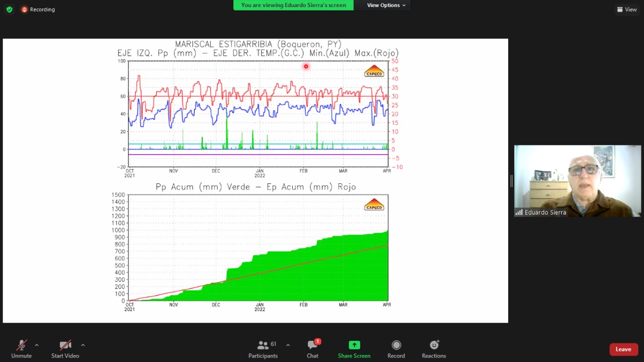The image size is (644, 362).
Task: Click the CAPECO logo on top chart
Action: click(x=374, y=71)
